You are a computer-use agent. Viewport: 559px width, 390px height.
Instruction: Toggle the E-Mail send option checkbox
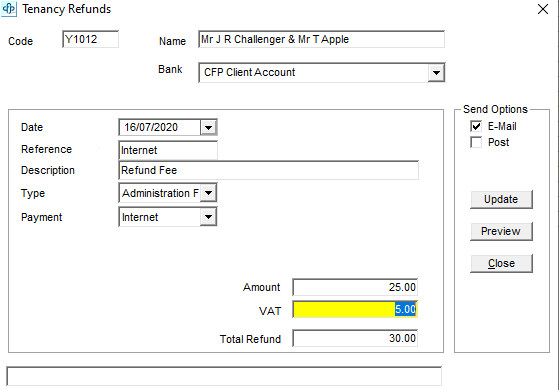point(476,126)
